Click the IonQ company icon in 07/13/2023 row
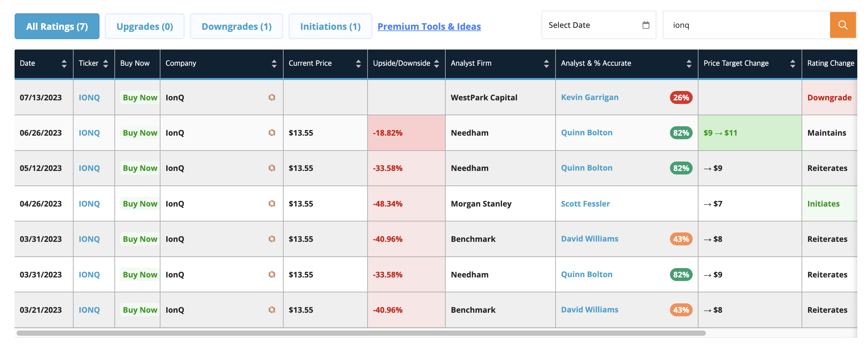868x349 pixels. [x=272, y=97]
